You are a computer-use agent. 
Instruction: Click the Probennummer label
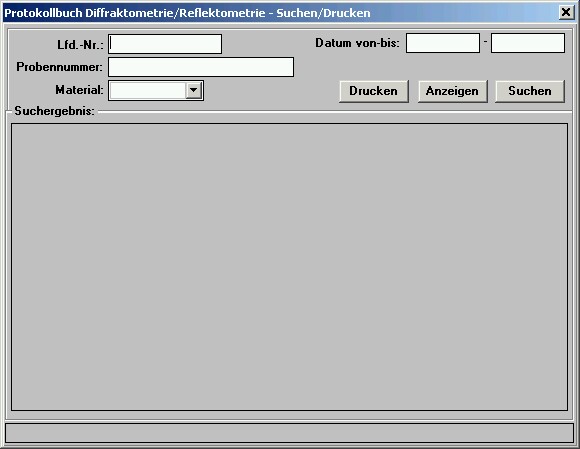point(59,67)
